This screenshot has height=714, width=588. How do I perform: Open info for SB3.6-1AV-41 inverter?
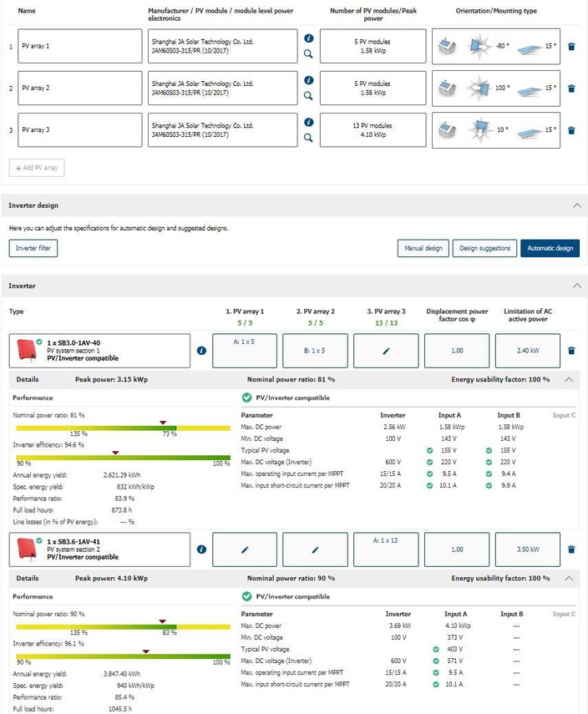201,549
